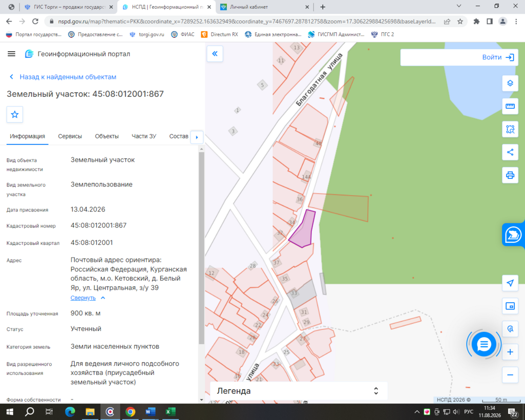
Task: Open the ПГС 2 bookmark
Action: pos(383,34)
